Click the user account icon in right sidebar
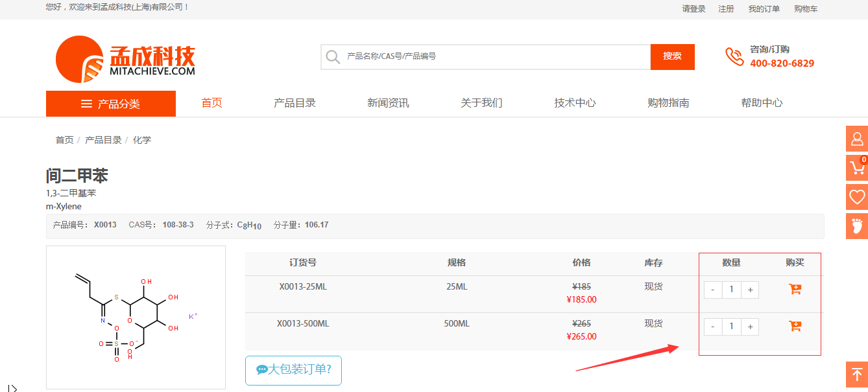Viewport: 868px width, 392px height. click(x=856, y=139)
